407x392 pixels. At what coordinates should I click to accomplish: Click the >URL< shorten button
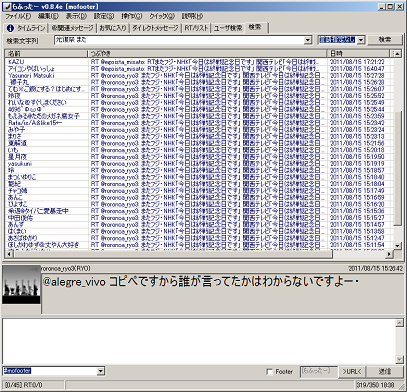click(353, 372)
